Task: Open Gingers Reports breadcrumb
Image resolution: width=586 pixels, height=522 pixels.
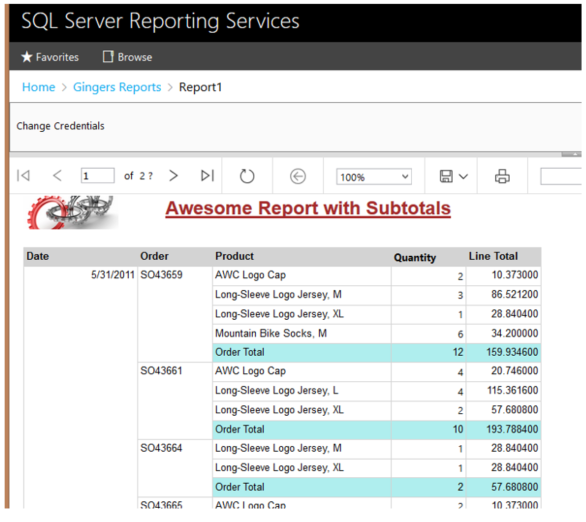Action: tap(117, 87)
